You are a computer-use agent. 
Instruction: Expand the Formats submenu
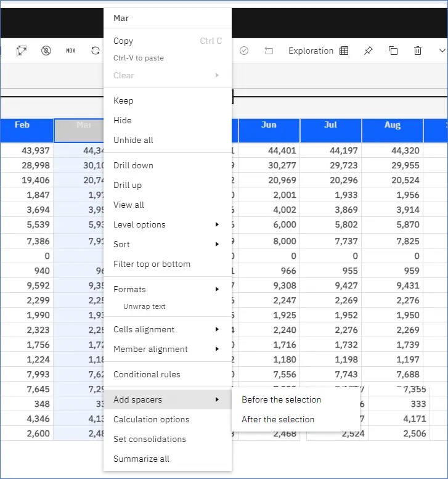point(168,289)
